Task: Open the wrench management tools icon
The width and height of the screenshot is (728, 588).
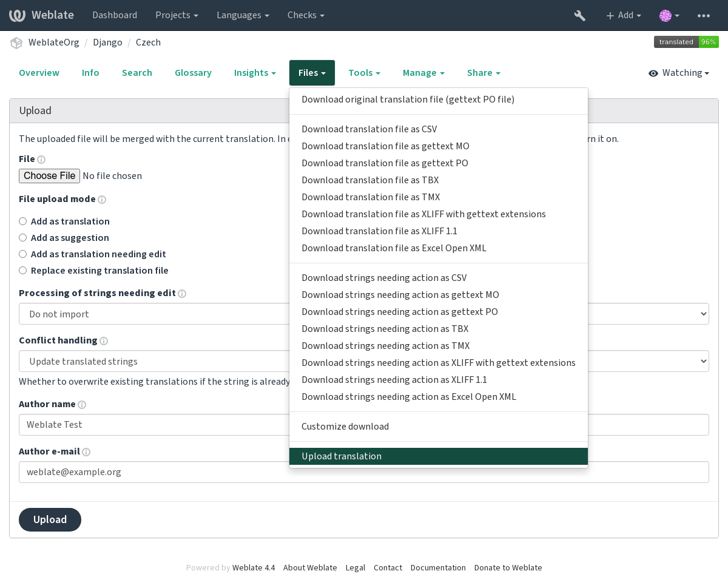Action: pyautogui.click(x=579, y=15)
